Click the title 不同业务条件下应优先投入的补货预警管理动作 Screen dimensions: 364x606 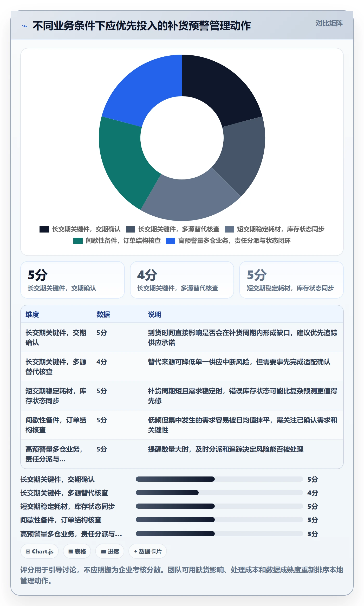(142, 26)
